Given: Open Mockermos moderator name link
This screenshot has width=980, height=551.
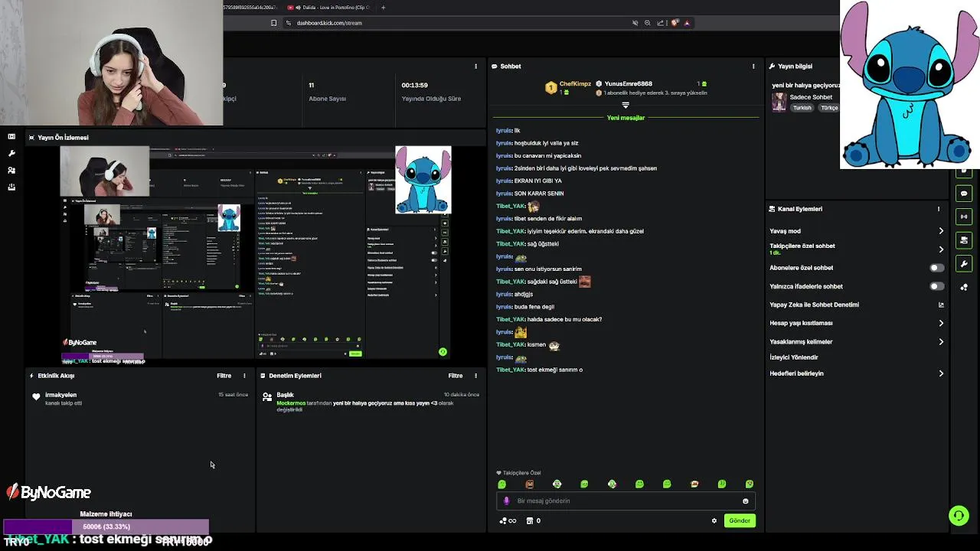Looking at the screenshot, I should [291, 403].
